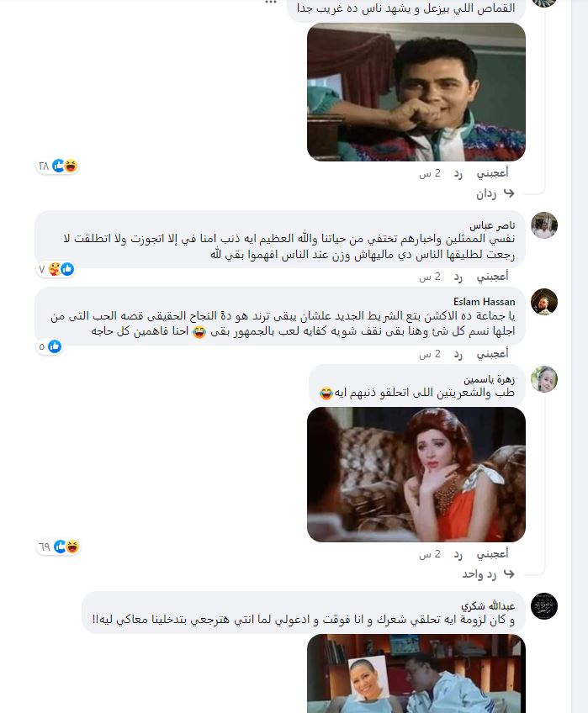
Task: Open the red-haired woman image attachment
Action: point(416,474)
